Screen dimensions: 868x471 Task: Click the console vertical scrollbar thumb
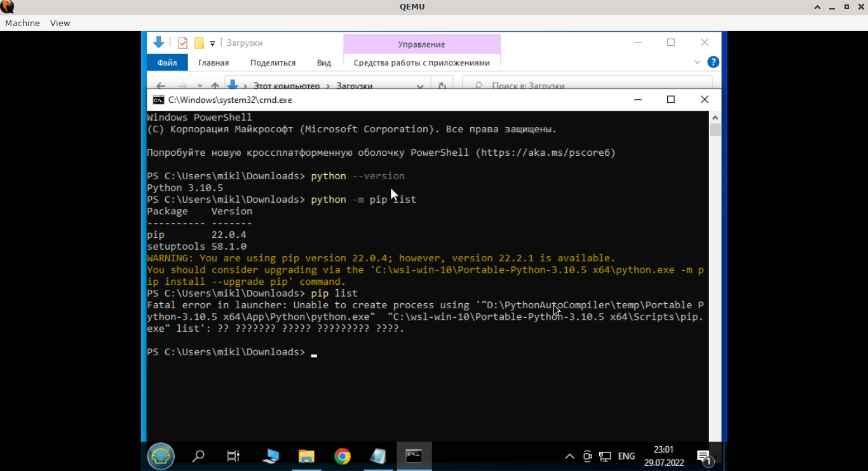(715, 130)
